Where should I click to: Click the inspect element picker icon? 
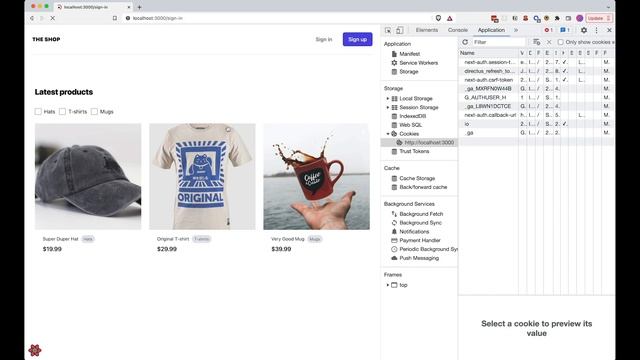tap(388, 30)
